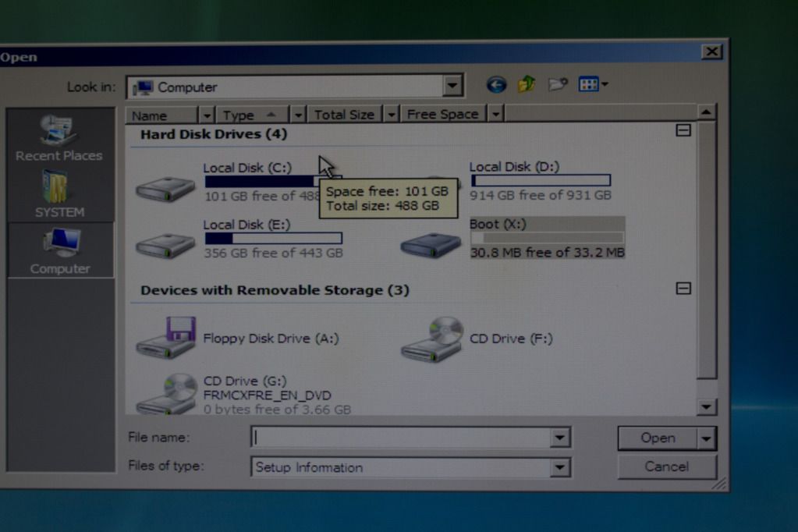
Task: Click the Create New Folder icon
Action: [557, 84]
